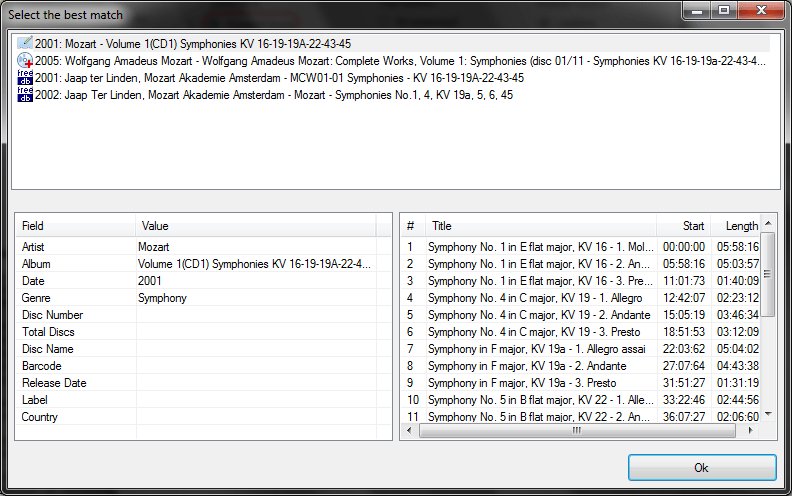Image resolution: width=792 pixels, height=496 pixels.
Task: Click the Genre value Symphony cell
Action: (x=256, y=298)
